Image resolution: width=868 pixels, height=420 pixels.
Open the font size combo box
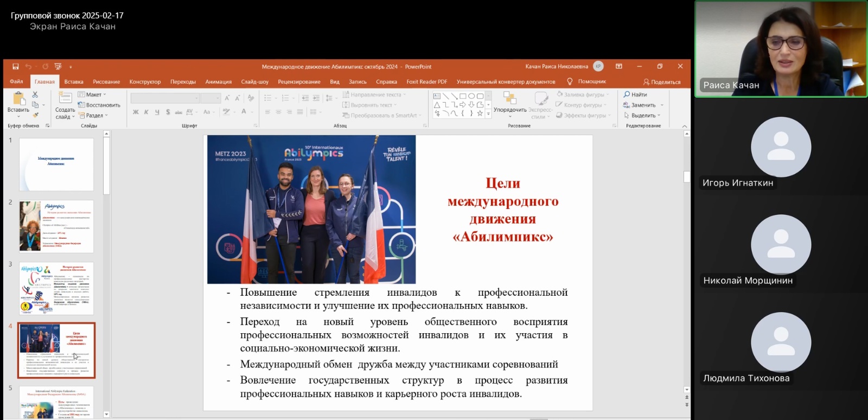[210, 98]
